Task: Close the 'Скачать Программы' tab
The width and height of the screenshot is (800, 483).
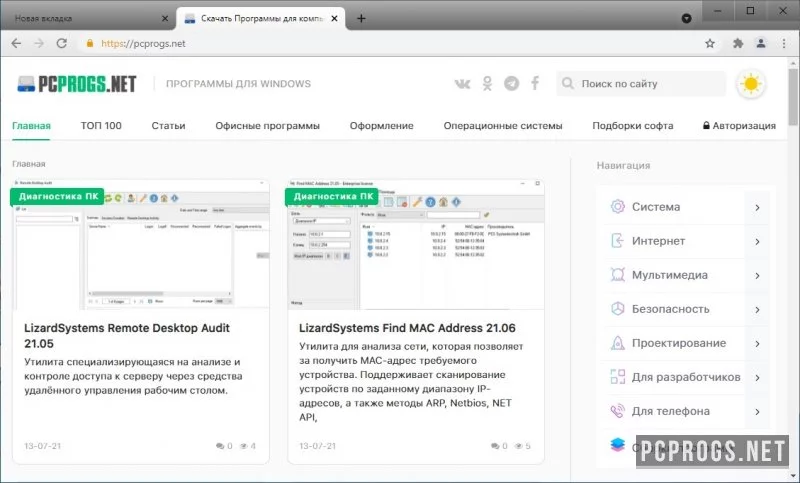Action: (334, 18)
